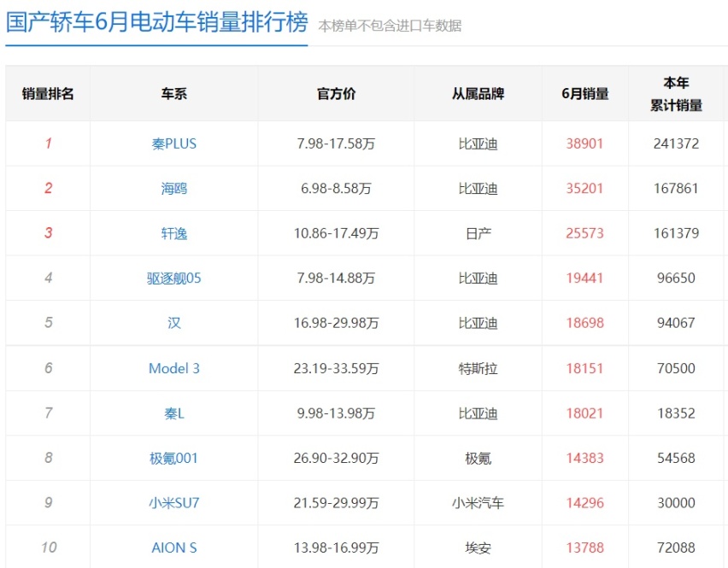728x568 pixels.
Task: Click the price 16.98-29.98万
Action: pyautogui.click(x=336, y=323)
